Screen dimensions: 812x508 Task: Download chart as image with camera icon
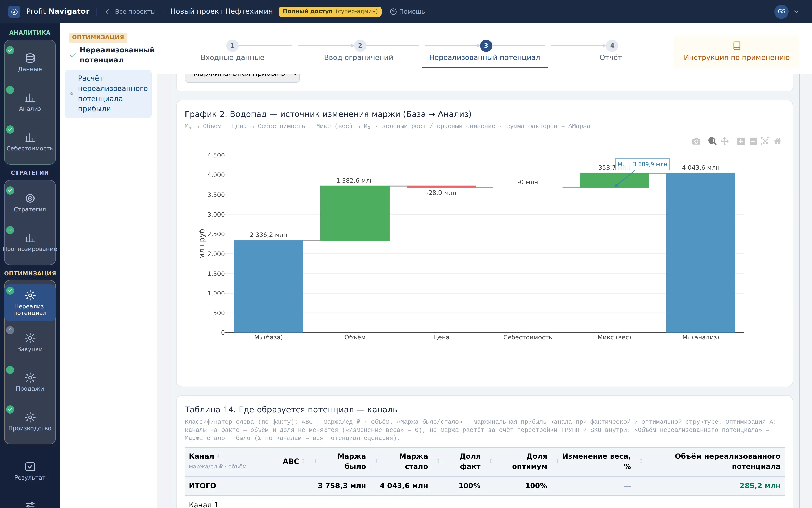[x=696, y=141]
